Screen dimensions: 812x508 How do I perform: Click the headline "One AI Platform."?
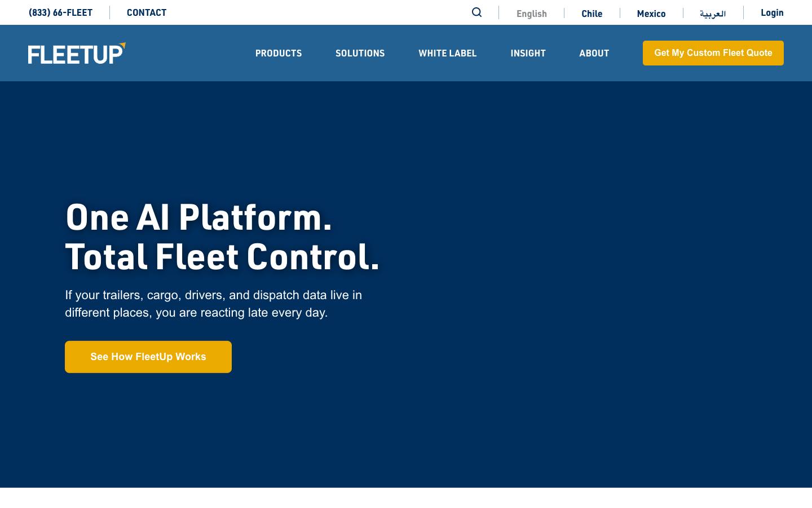click(x=199, y=217)
